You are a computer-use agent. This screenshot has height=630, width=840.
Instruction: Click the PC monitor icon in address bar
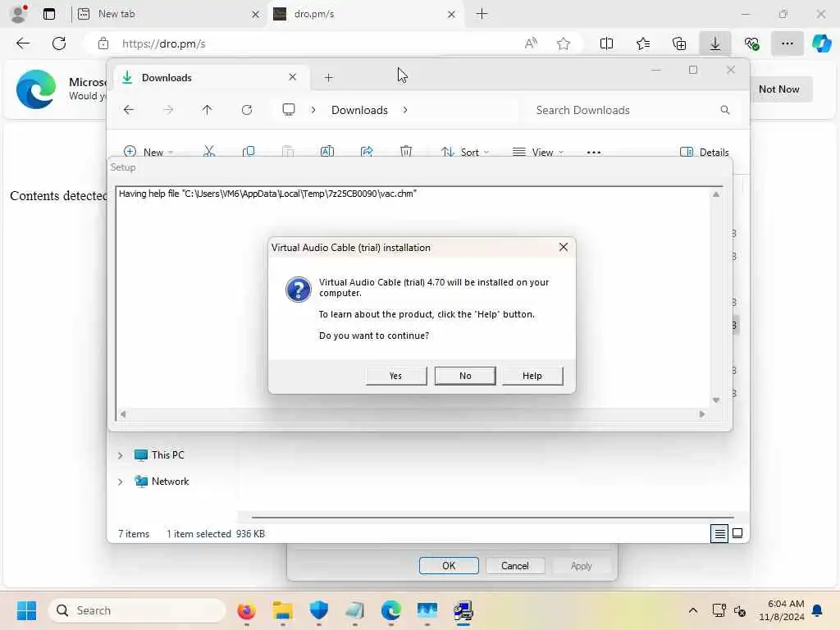click(289, 110)
